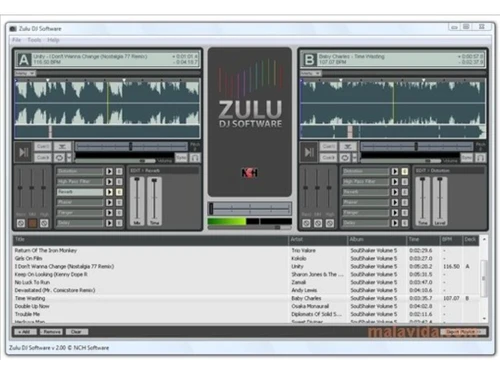This screenshot has width=500, height=375.
Task: Open the Flanger edit button on deck B
Action: pos(405,213)
